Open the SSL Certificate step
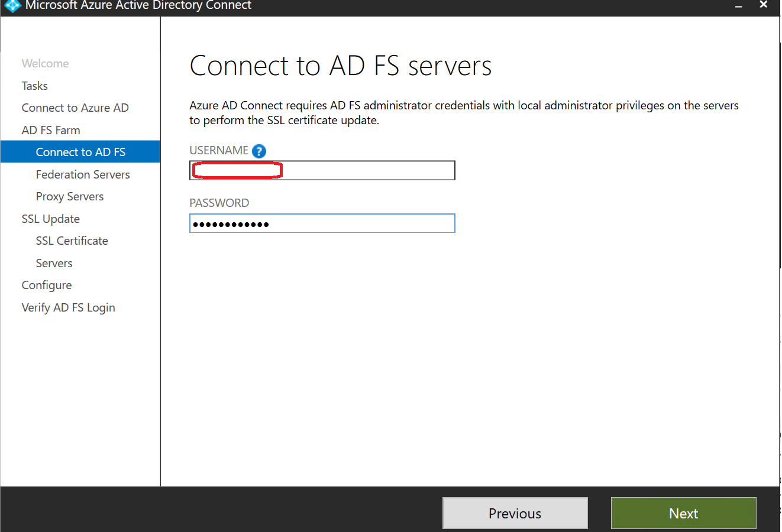 click(72, 241)
